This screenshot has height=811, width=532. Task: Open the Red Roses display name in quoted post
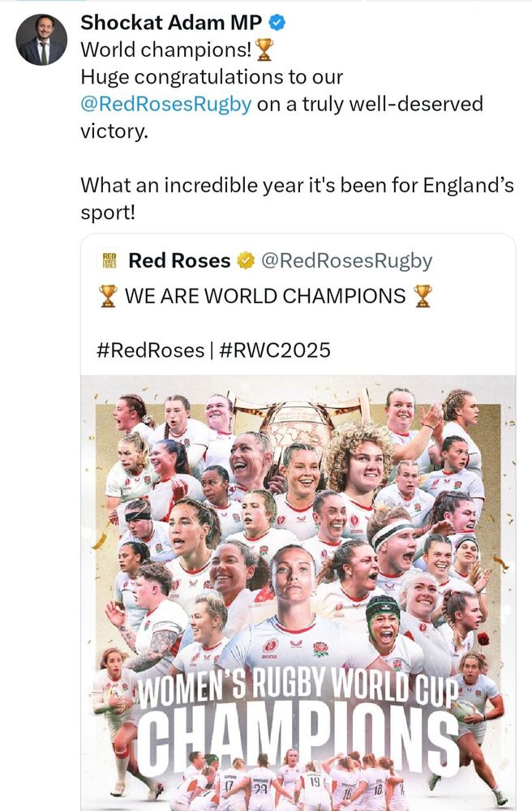click(x=180, y=260)
